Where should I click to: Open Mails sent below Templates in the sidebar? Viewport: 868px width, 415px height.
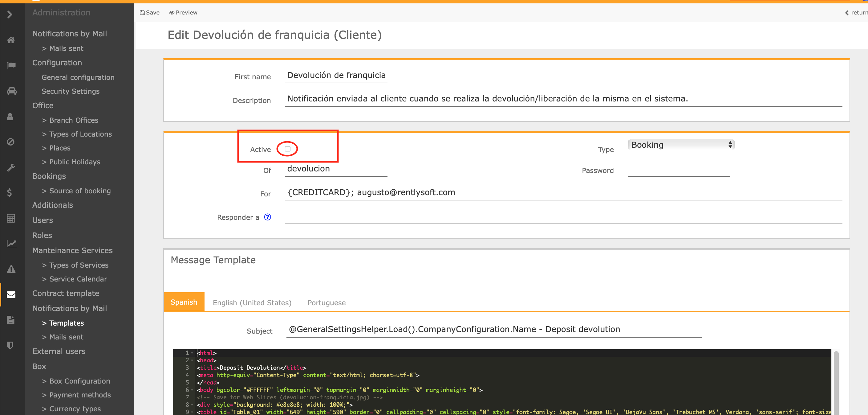(67, 337)
